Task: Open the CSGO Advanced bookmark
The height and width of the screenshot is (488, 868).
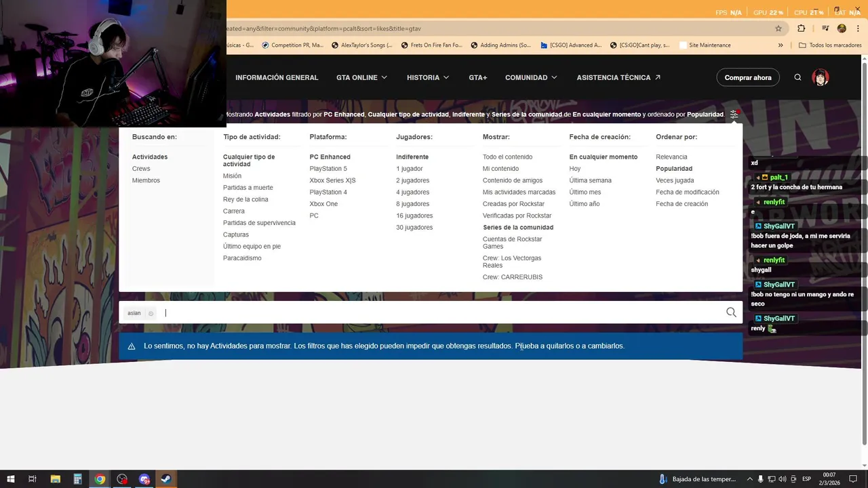Action: 571,45
